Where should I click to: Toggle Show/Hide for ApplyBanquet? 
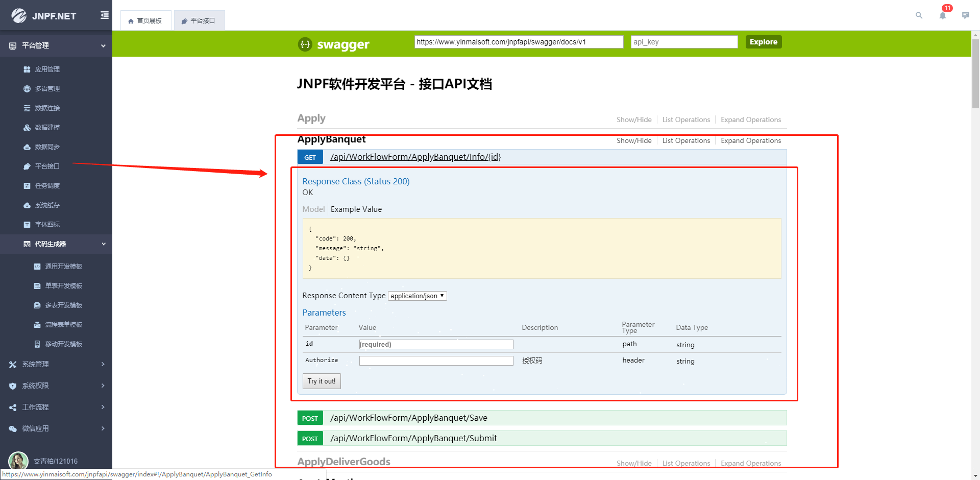click(x=633, y=141)
